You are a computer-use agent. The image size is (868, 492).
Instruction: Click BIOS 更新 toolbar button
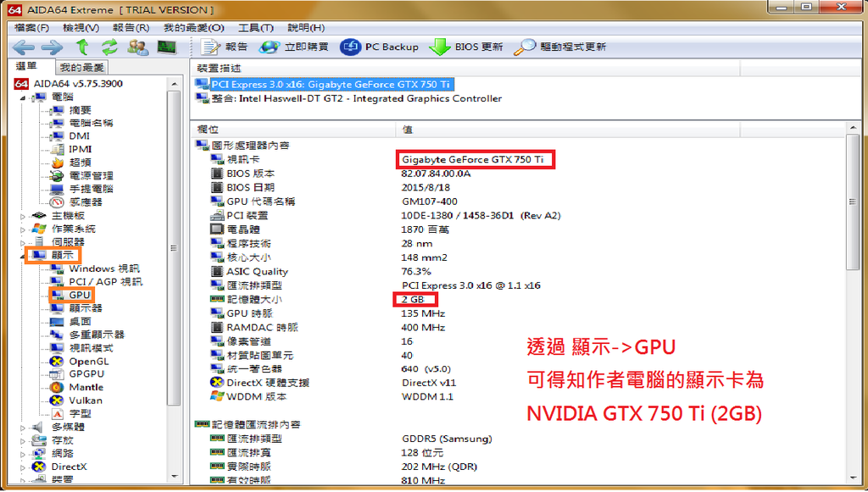click(466, 47)
